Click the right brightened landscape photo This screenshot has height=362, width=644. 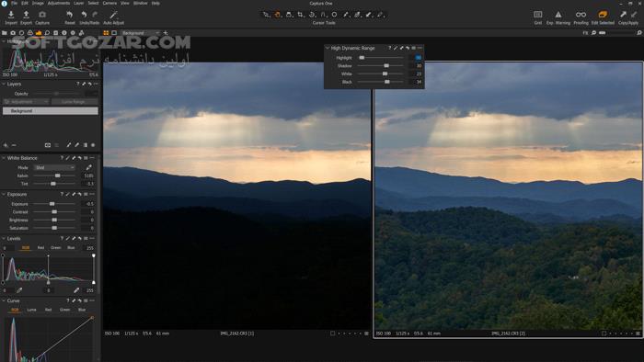tap(509, 196)
